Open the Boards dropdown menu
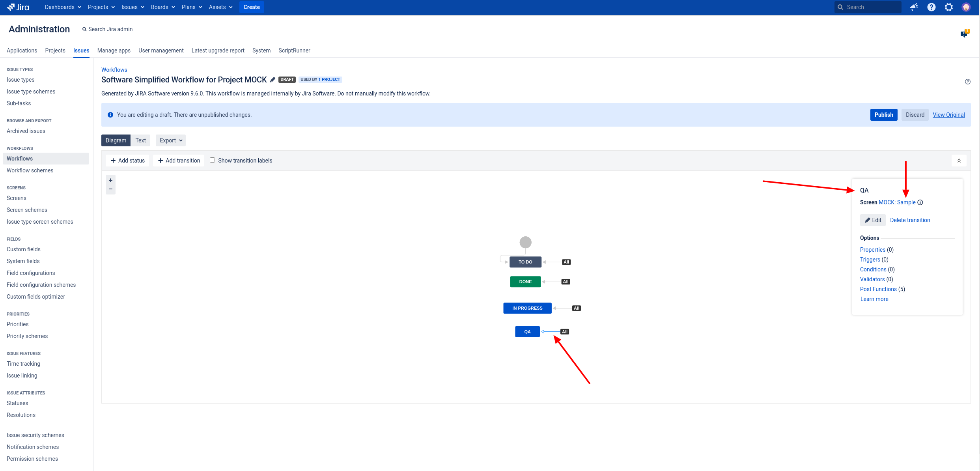Image resolution: width=980 pixels, height=471 pixels. point(162,7)
